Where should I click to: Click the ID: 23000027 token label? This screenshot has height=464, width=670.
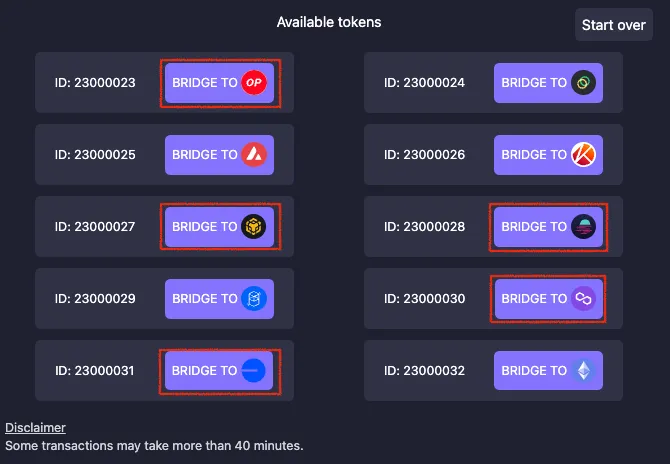(95, 226)
